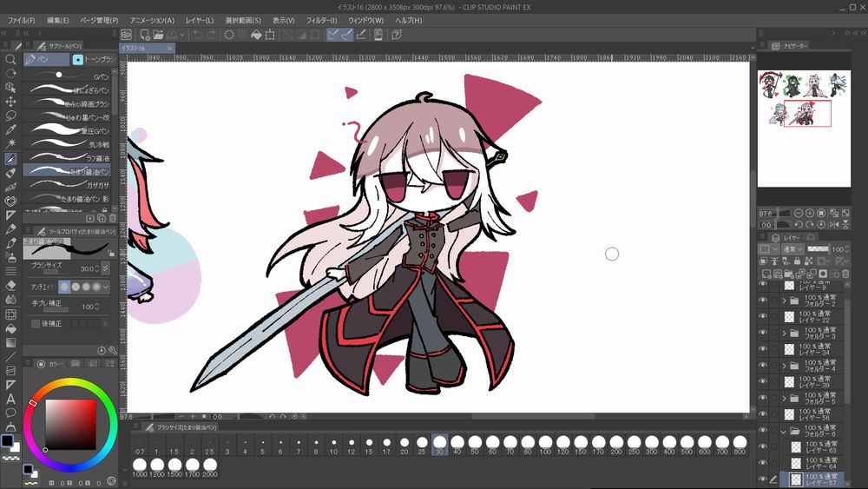Image resolution: width=868 pixels, height=489 pixels.
Task: Expand folder フォルダー 5
Action: point(784,398)
